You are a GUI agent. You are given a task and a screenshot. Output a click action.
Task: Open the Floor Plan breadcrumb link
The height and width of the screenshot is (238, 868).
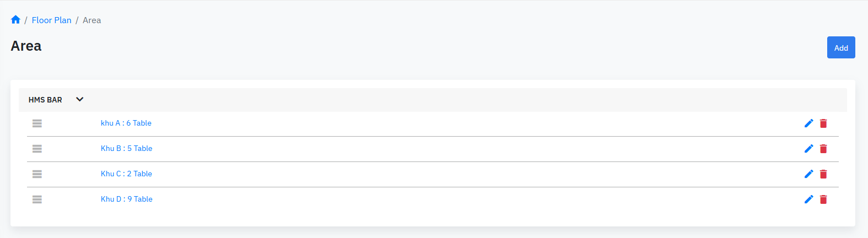51,20
